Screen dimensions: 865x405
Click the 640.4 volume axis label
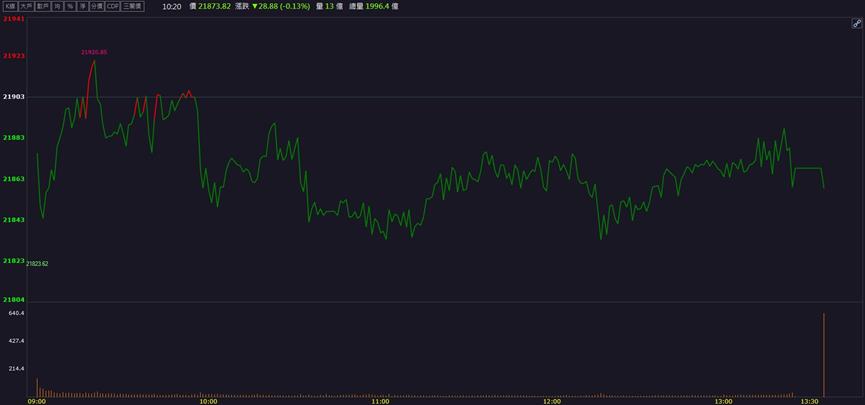(16, 313)
